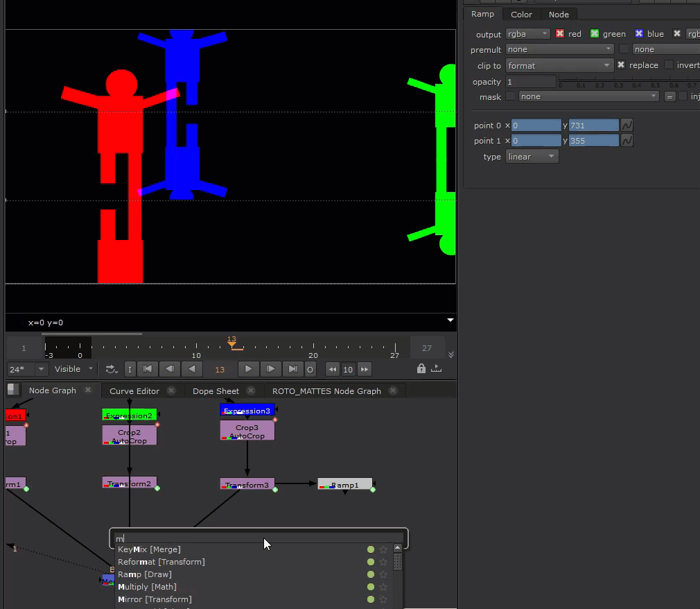Disable the red channel checkbox

click(560, 34)
